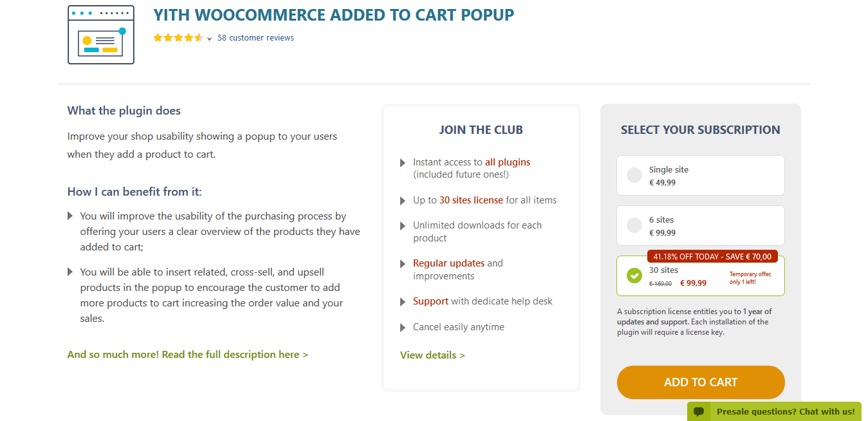868x421 pixels.
Task: Open the 58 customer reviews link
Action: click(x=255, y=38)
